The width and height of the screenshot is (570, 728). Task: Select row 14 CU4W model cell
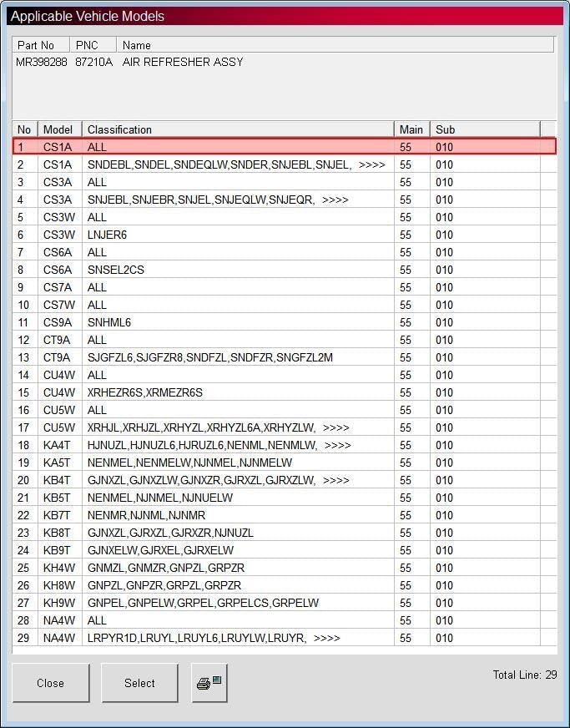click(59, 375)
